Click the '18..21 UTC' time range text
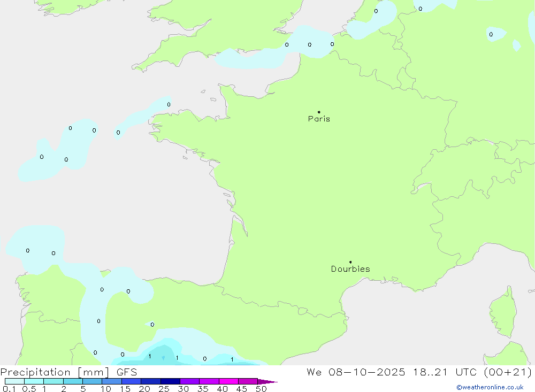The image size is (535, 392). (445, 372)
